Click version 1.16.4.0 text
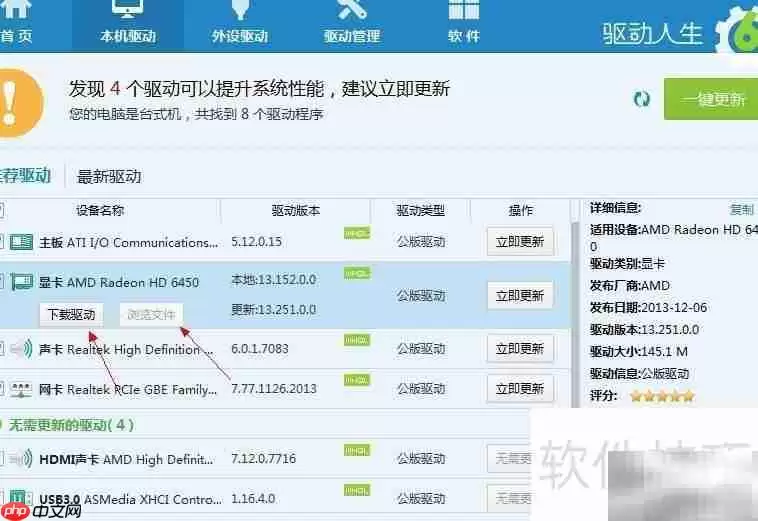The image size is (758, 521). pyautogui.click(x=253, y=498)
